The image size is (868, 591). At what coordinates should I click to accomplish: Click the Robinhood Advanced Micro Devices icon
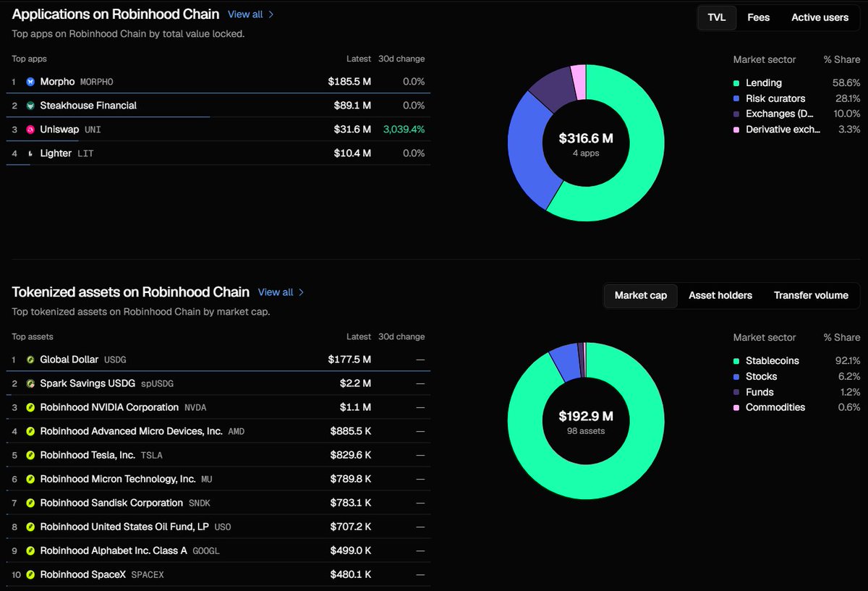[30, 431]
